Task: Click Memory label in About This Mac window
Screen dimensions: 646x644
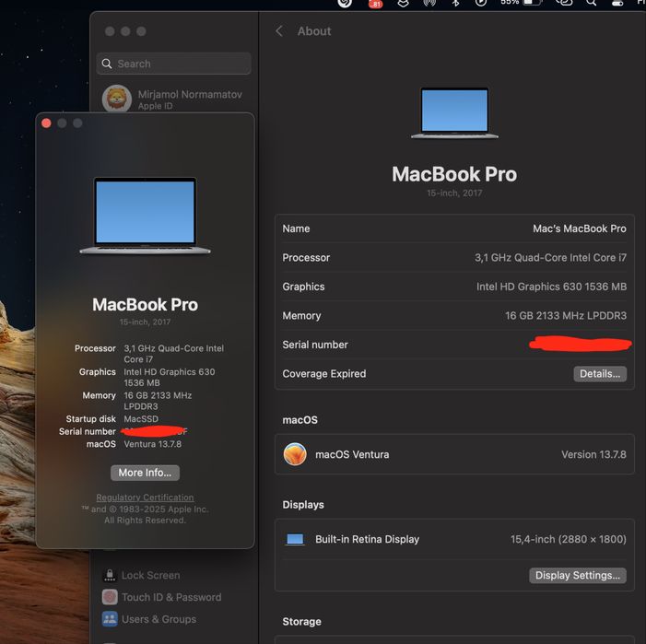Action: click(x=99, y=395)
